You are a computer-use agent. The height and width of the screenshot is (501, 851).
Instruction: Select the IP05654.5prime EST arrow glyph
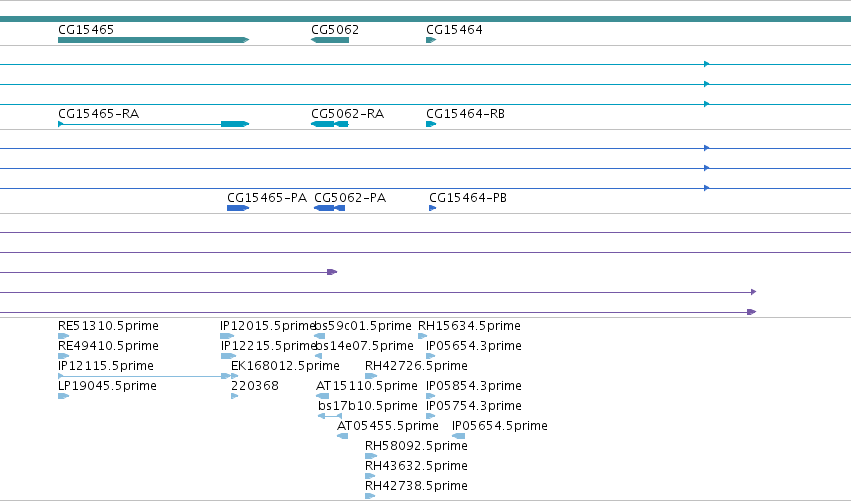(459, 436)
